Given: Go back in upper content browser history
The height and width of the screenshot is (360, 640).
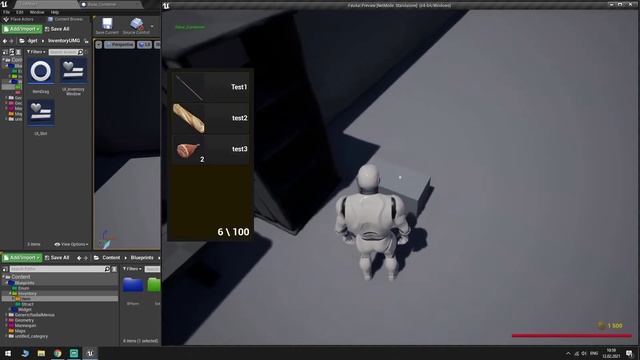Looking at the screenshot, I should [4, 41].
